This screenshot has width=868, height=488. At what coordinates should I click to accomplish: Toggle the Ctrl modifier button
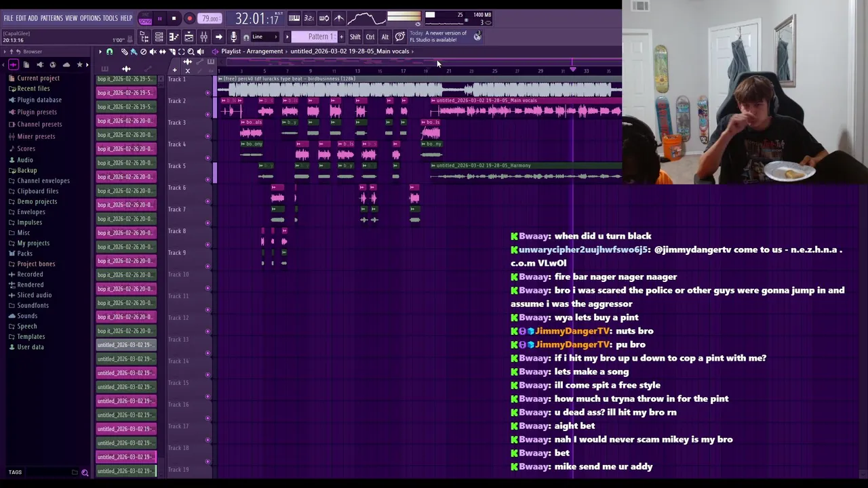[370, 37]
